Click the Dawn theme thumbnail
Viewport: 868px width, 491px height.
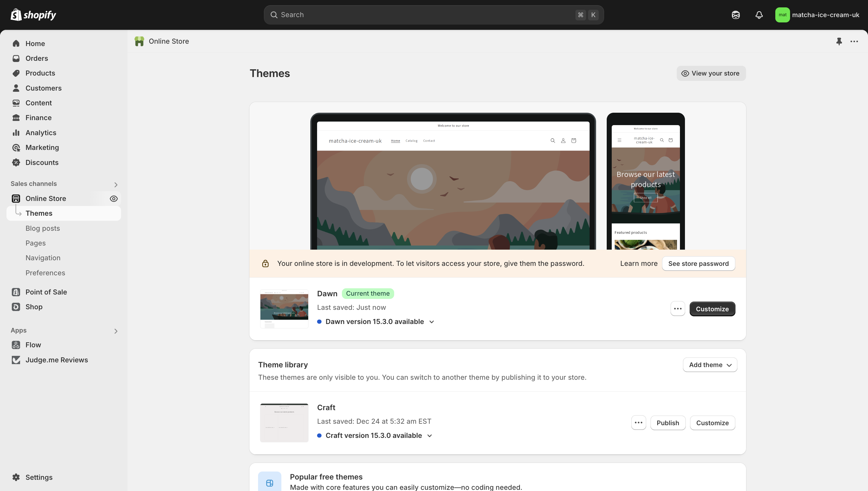tap(284, 309)
